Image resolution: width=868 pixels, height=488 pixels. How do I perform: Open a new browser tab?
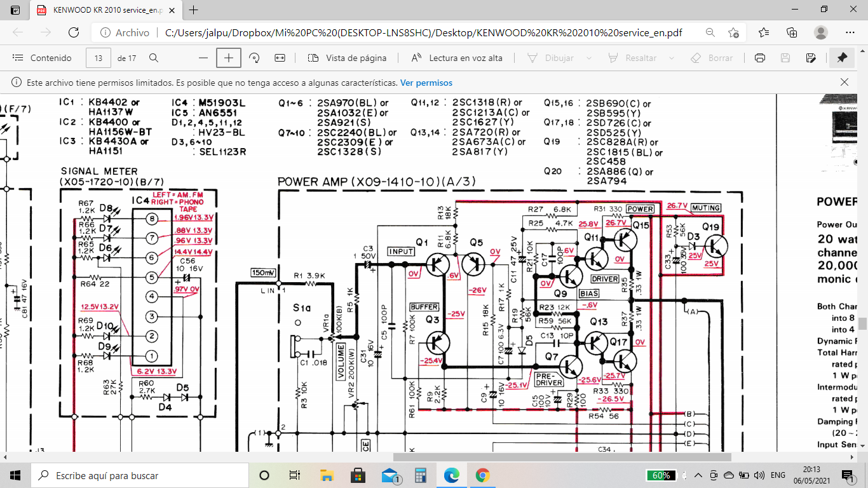(x=194, y=10)
